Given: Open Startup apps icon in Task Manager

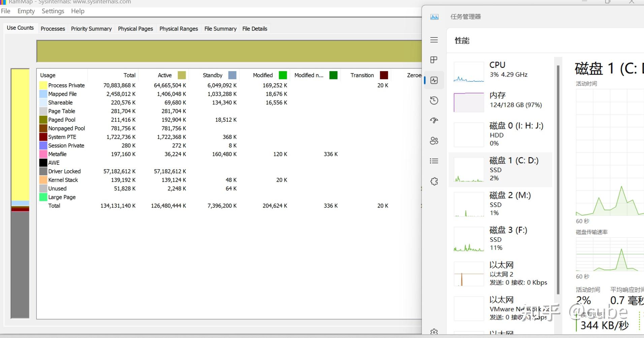Looking at the screenshot, I should click(434, 120).
